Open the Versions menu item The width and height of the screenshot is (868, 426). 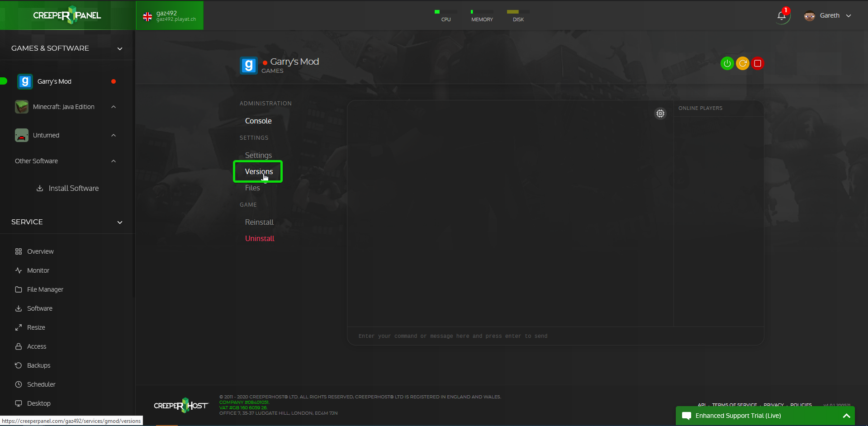[x=259, y=171]
